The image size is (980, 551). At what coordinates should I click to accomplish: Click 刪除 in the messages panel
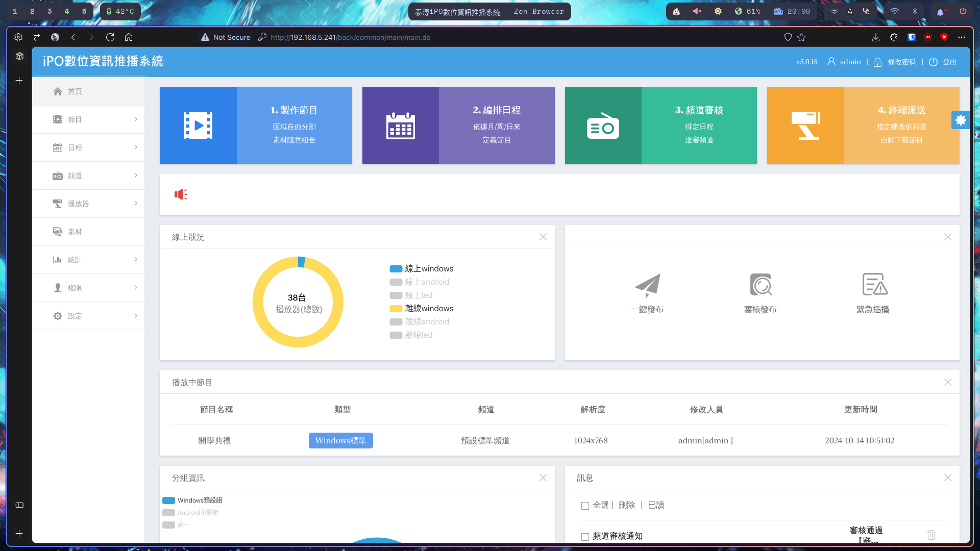(627, 505)
